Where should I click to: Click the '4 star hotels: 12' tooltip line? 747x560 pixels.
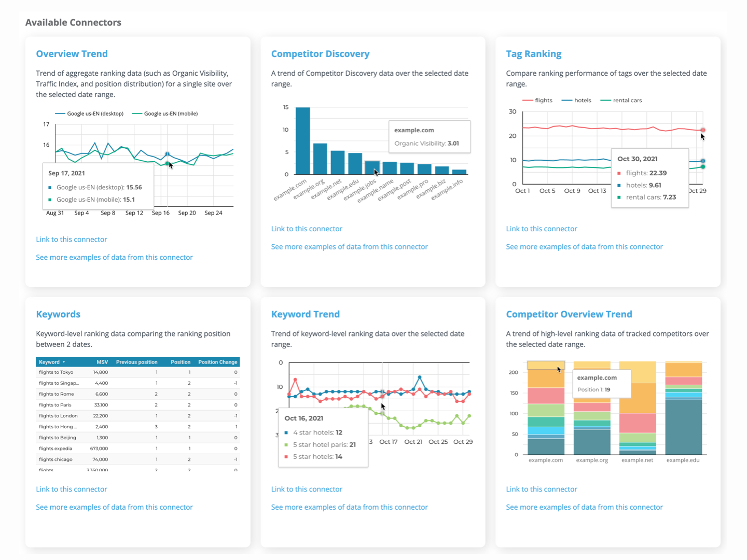click(313, 432)
